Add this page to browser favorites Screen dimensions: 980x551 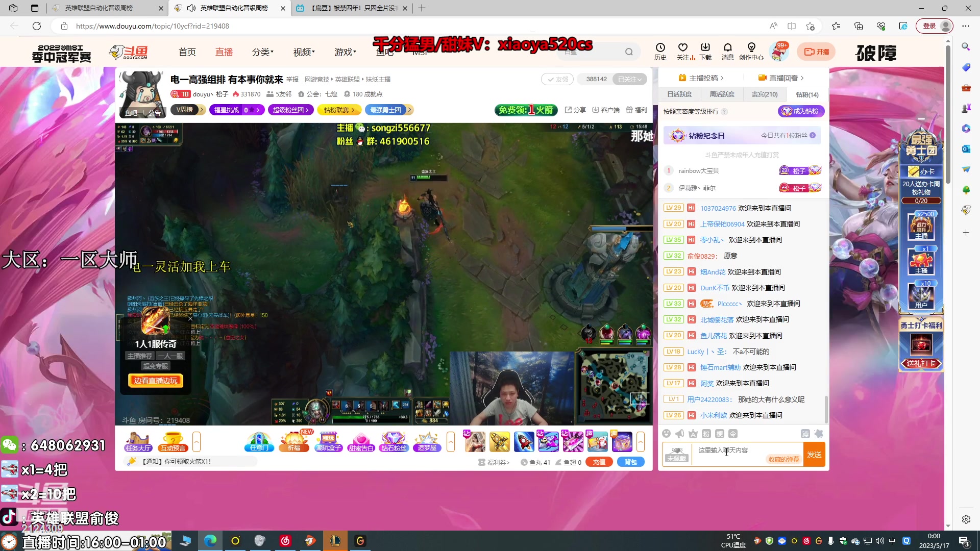point(810,26)
